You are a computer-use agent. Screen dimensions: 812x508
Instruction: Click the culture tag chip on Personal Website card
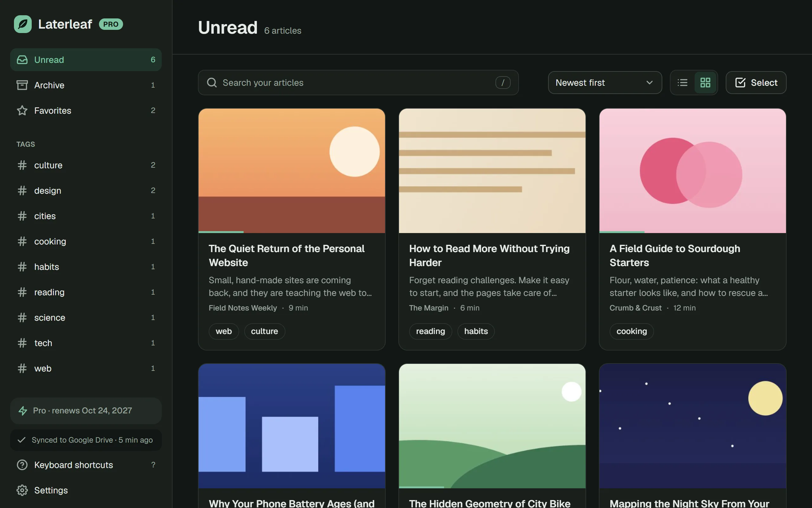[265, 331]
